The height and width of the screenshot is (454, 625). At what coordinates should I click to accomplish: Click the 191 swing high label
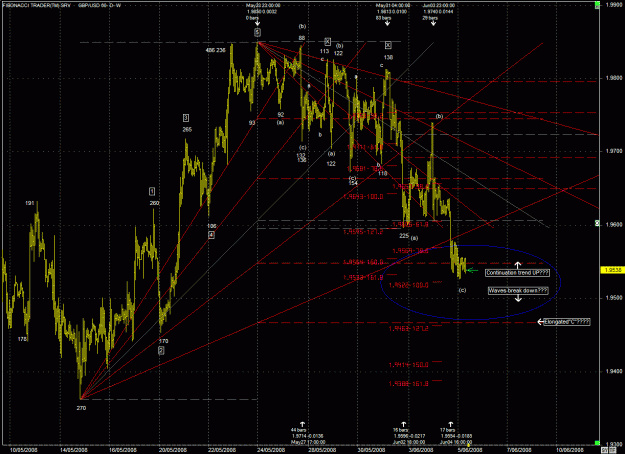pos(29,203)
